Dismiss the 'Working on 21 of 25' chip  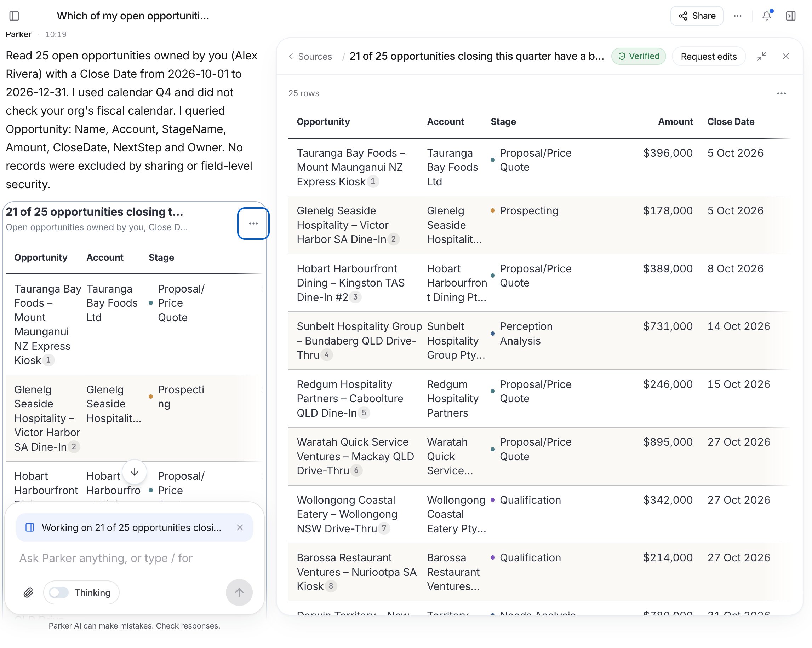pos(240,528)
